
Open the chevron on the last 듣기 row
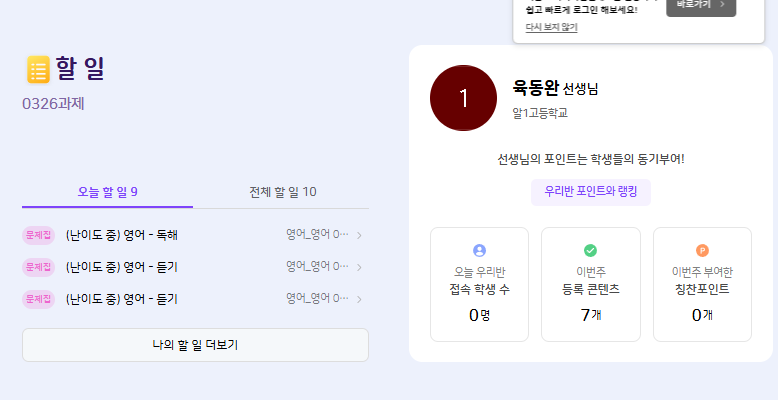[x=359, y=298]
